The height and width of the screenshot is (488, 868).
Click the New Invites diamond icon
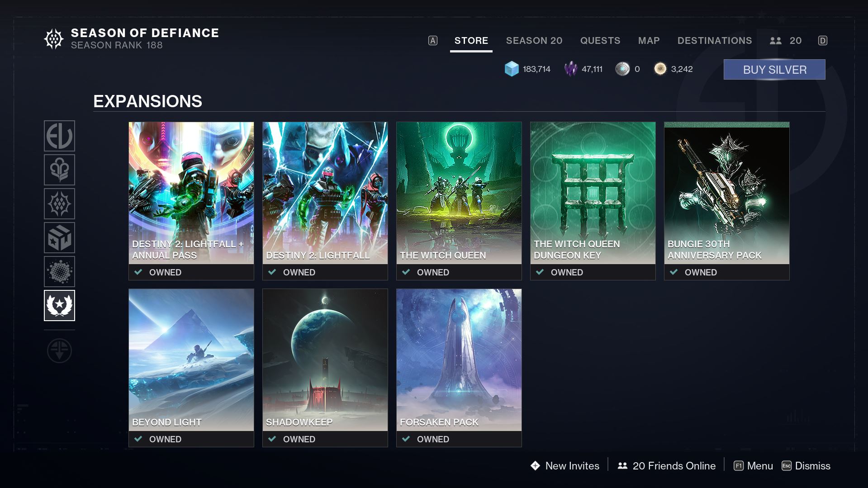pos(535,466)
